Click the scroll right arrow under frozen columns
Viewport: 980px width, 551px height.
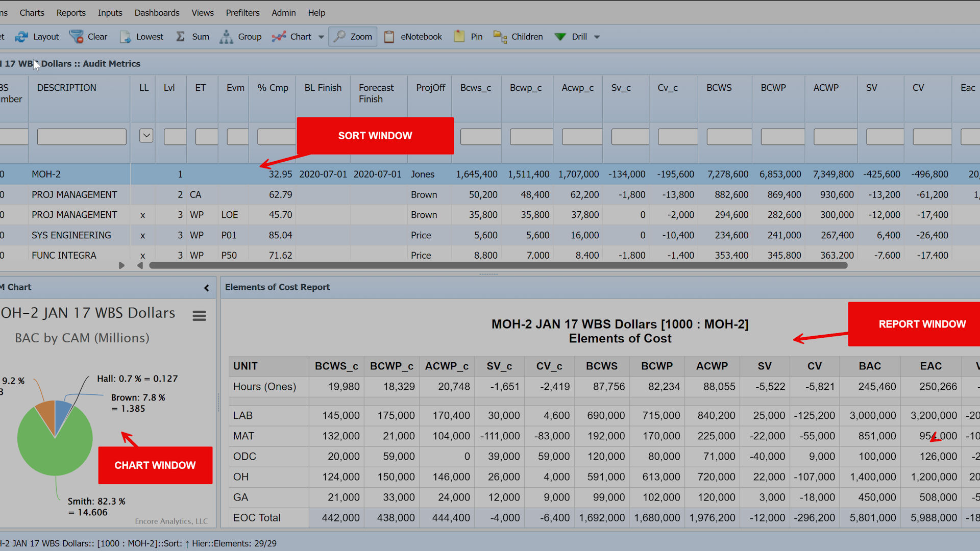(121, 265)
